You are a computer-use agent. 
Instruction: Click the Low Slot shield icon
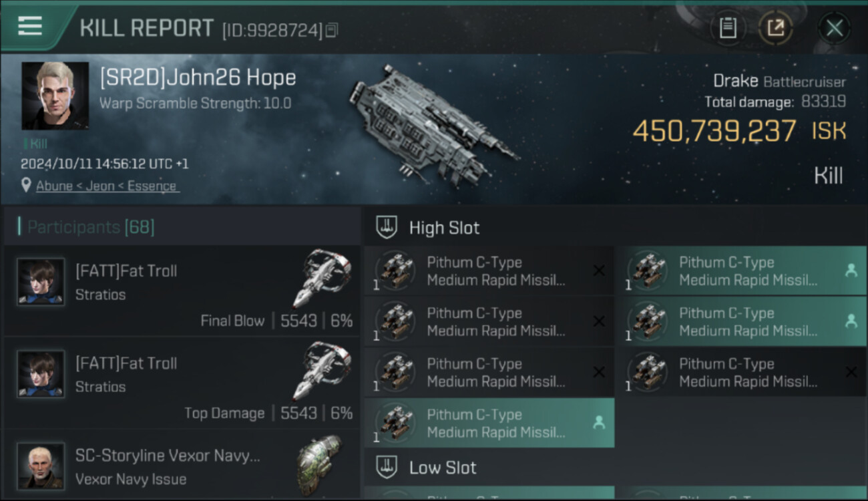tap(387, 467)
